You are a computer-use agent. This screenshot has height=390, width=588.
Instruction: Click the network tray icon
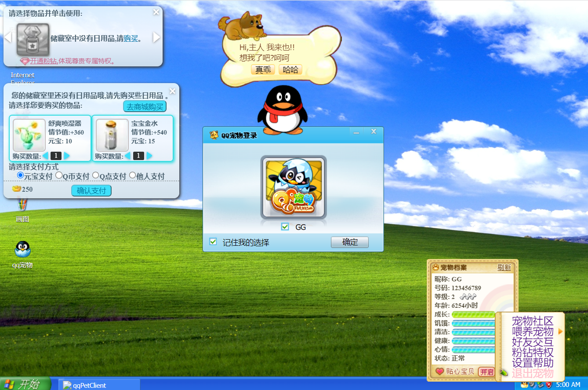tap(540, 384)
